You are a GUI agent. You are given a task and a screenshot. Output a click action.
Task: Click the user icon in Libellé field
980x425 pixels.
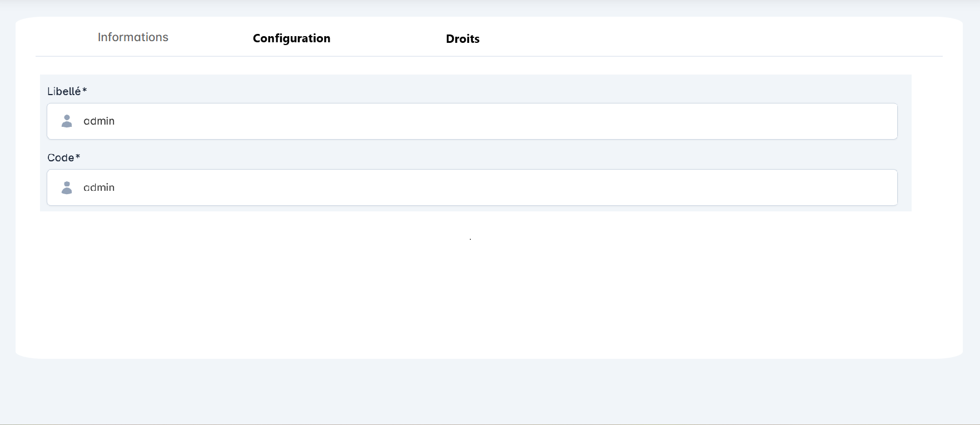click(67, 121)
